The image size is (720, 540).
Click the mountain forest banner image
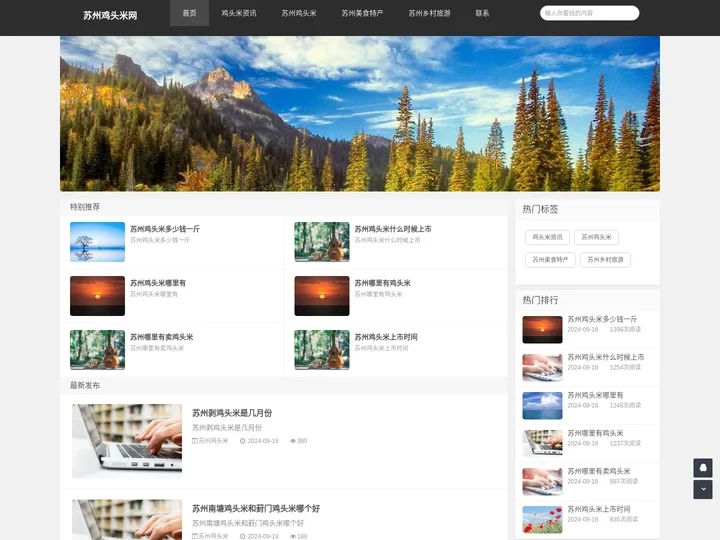[x=360, y=113]
